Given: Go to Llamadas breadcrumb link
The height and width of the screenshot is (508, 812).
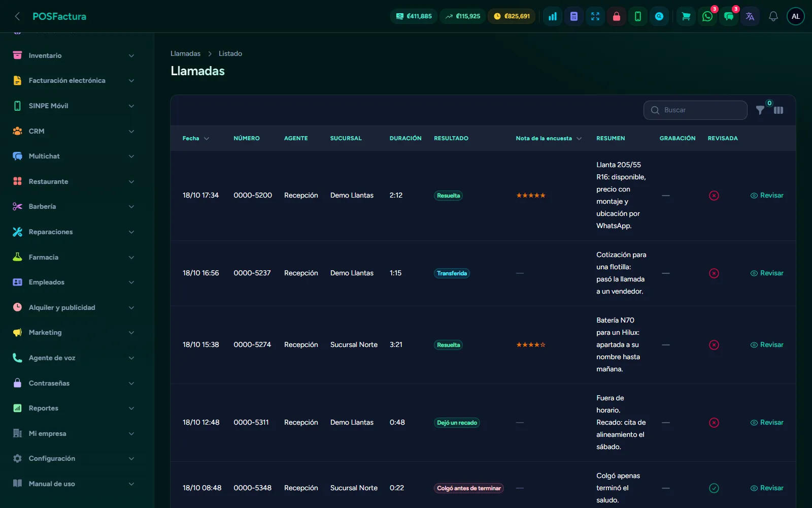Looking at the screenshot, I should tap(185, 53).
